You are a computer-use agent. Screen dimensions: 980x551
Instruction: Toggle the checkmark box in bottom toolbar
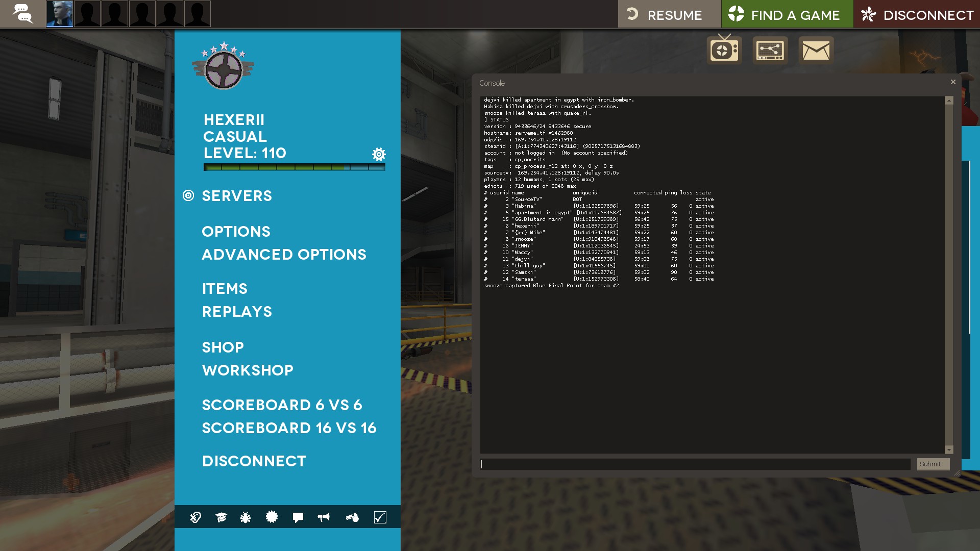click(x=380, y=517)
